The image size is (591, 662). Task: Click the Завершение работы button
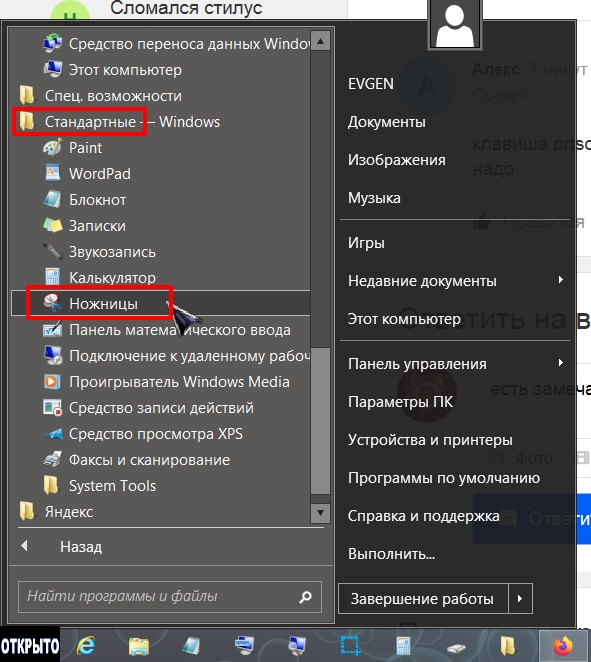pyautogui.click(x=423, y=599)
